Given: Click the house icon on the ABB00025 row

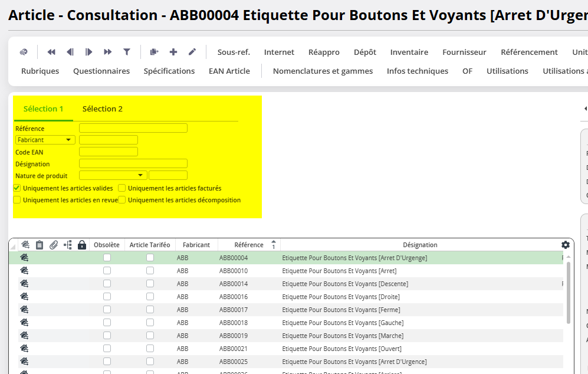Looking at the screenshot, I should [24, 361].
